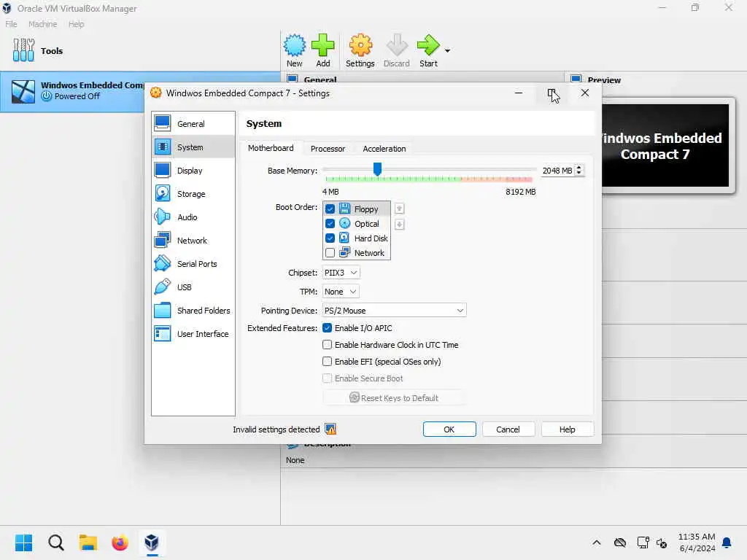The image size is (747, 560).
Task: Toggle Enable I/O APIC checkbox
Action: 327,328
